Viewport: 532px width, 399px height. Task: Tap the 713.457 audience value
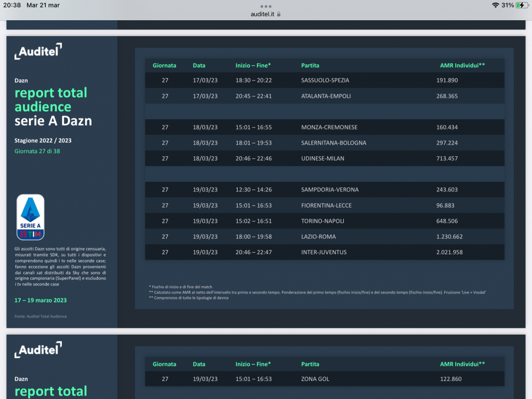tap(447, 159)
